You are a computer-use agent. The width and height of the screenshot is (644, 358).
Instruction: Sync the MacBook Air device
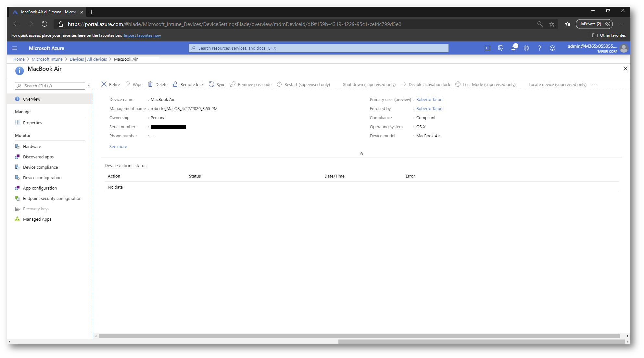(217, 84)
